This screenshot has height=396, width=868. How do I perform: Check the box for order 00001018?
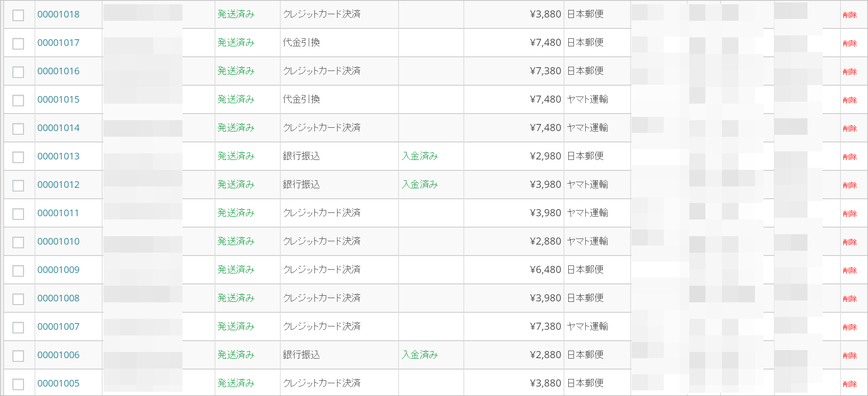point(18,15)
